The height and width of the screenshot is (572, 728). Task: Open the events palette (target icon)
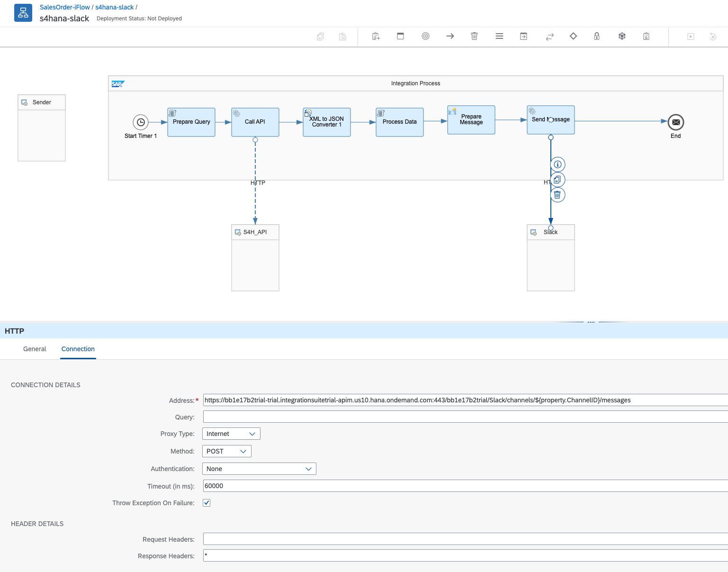[x=425, y=36]
